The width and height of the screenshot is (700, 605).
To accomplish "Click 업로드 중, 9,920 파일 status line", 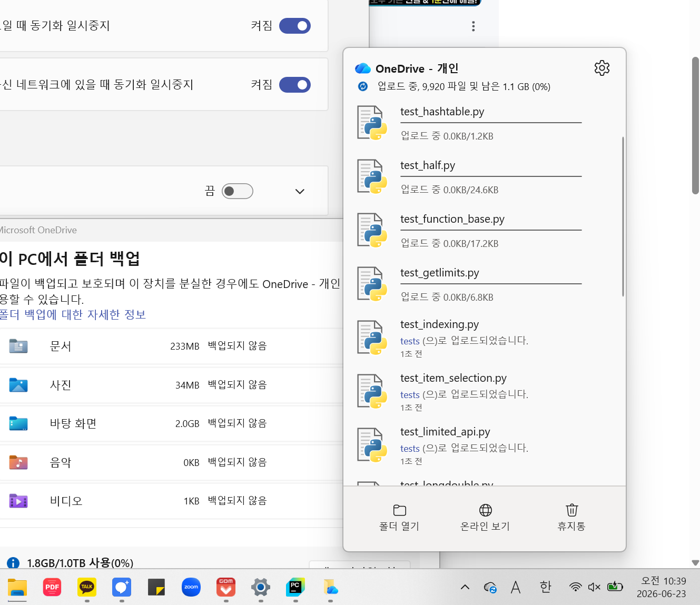I will 464,86.
